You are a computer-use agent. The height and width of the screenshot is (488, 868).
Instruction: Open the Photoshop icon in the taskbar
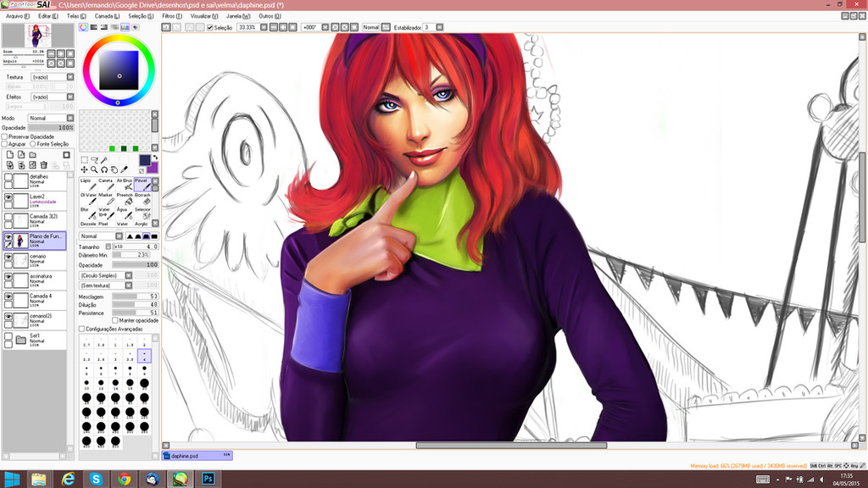(x=209, y=479)
